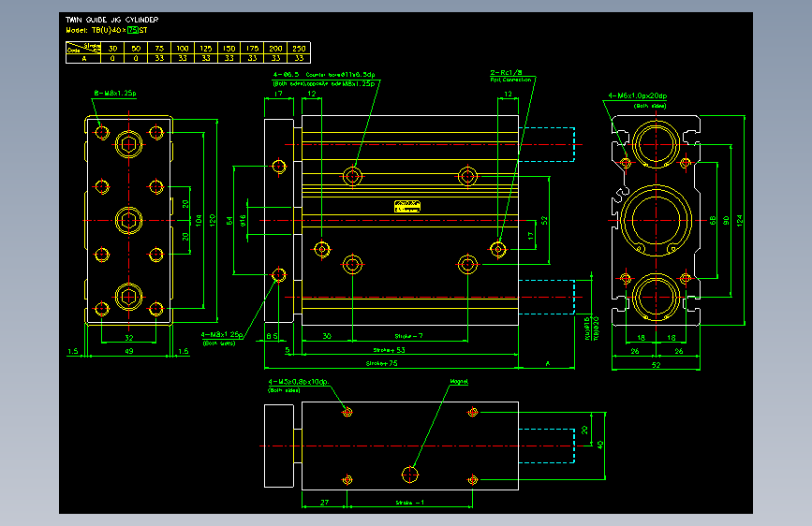Screen dimensions: 812x526
Task: Click stroke table header cell '30'
Action: tap(112, 48)
